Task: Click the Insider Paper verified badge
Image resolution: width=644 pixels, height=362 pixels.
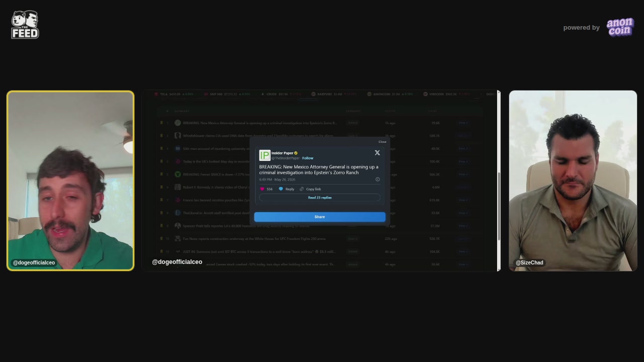Action: [296, 153]
